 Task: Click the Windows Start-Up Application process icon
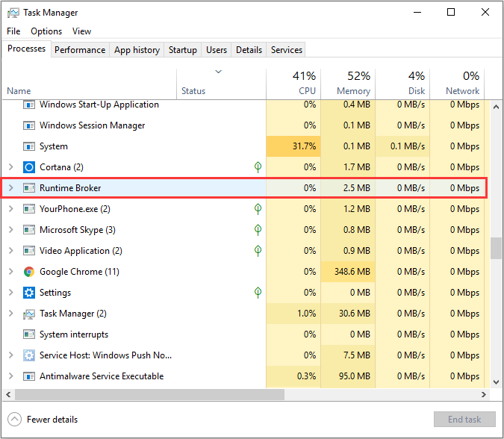click(x=29, y=105)
